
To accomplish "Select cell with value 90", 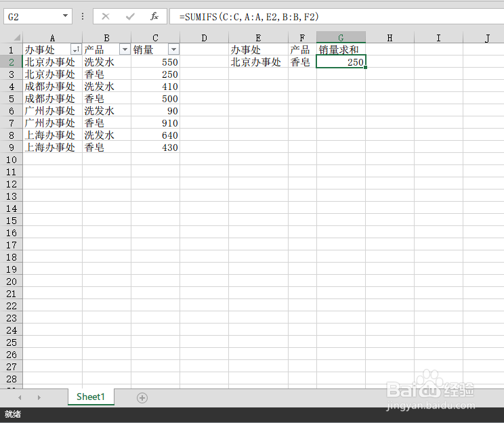I will pyautogui.click(x=155, y=110).
